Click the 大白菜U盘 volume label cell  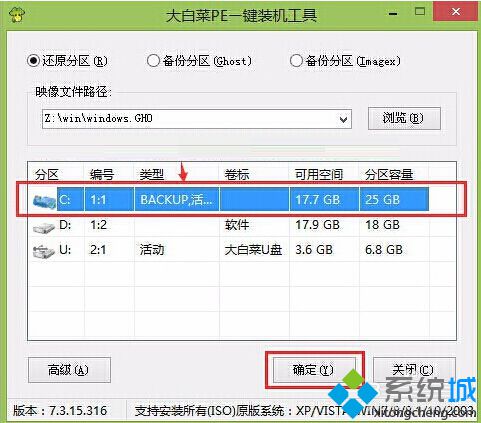(253, 250)
